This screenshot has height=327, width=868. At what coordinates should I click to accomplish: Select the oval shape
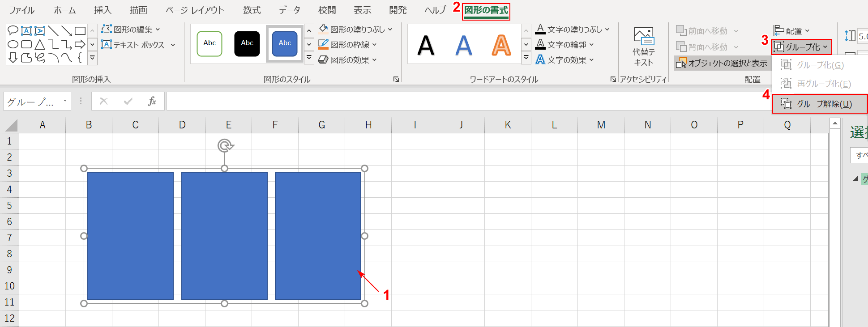(13, 44)
